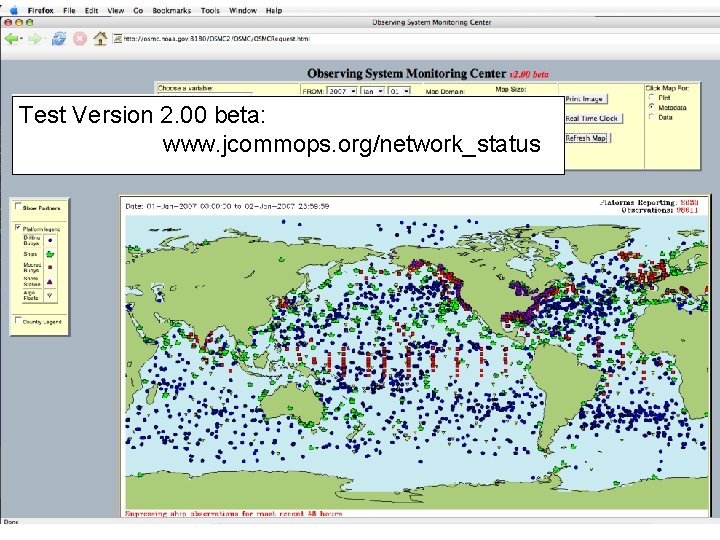This screenshot has width=720, height=540.
Task: Click the red 'v2.00 beta' heading text
Action: click(529, 74)
